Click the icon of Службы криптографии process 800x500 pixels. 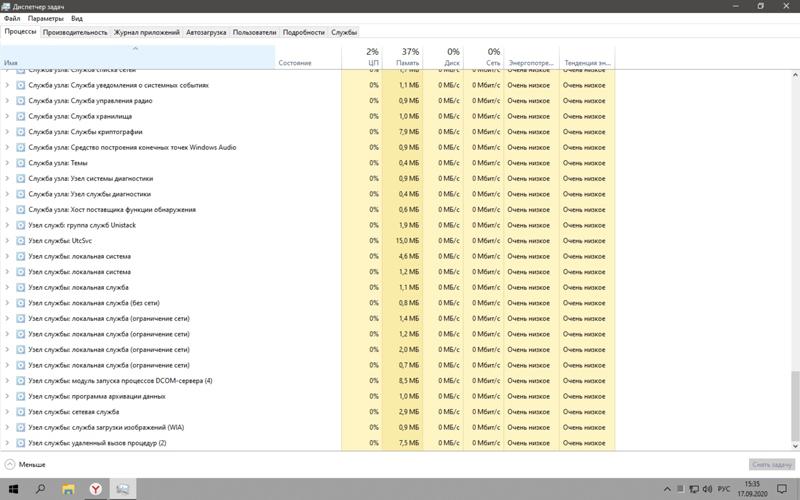[20, 132]
